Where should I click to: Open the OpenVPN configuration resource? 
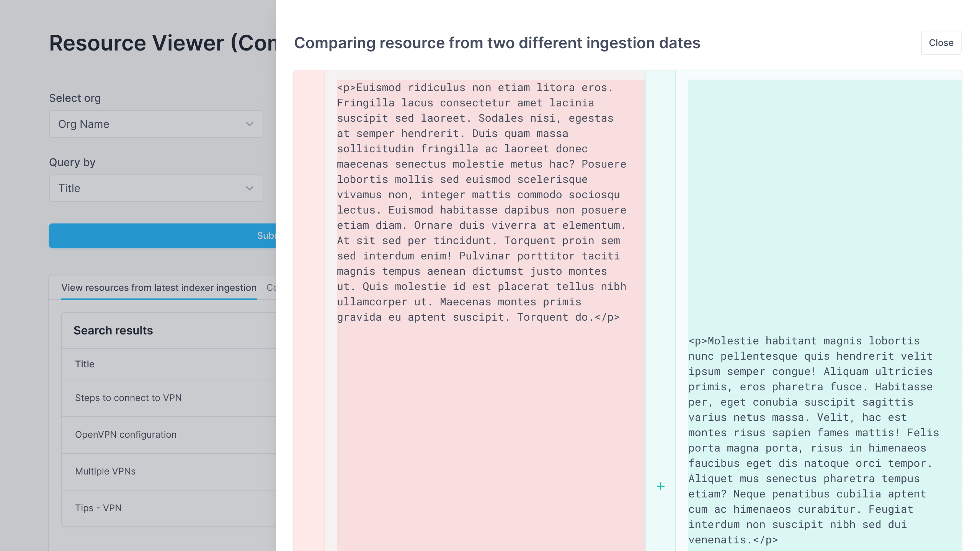pyautogui.click(x=126, y=434)
